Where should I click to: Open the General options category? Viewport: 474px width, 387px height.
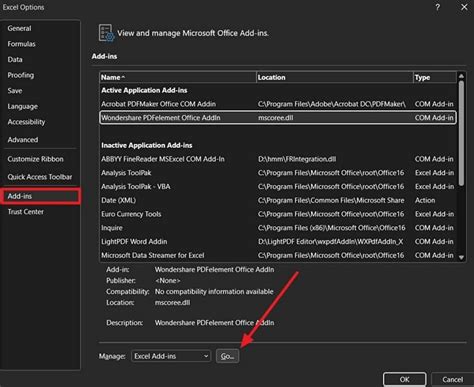coord(19,28)
